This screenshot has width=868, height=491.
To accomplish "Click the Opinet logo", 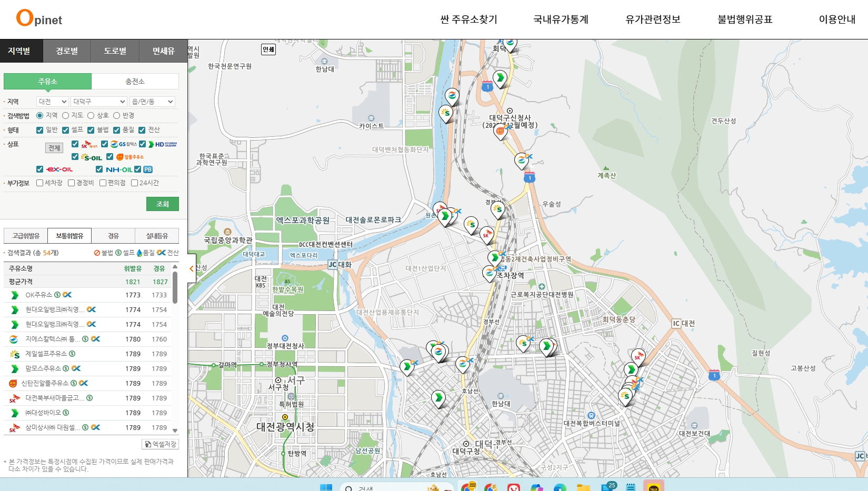I will (x=39, y=18).
